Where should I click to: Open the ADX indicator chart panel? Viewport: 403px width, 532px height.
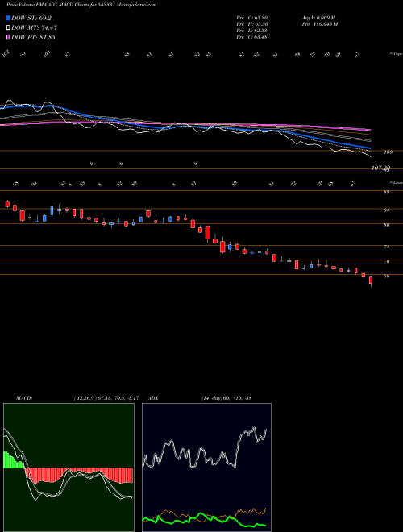tap(206, 468)
